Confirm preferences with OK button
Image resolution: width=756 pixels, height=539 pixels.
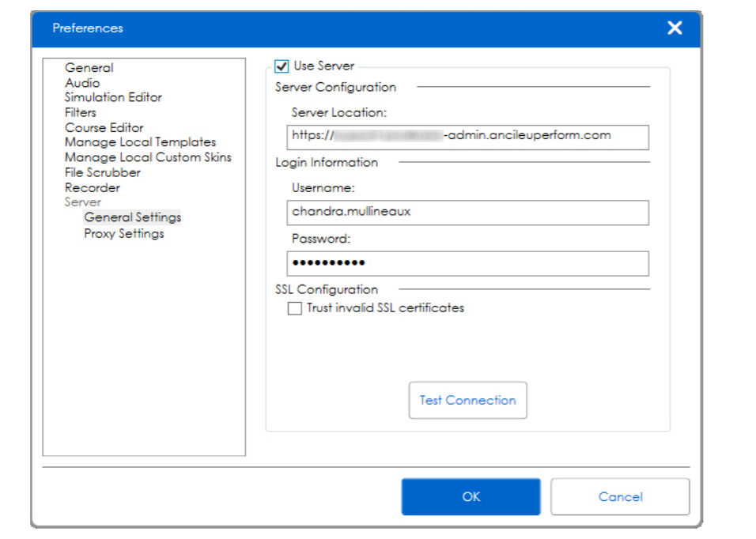pyautogui.click(x=471, y=497)
